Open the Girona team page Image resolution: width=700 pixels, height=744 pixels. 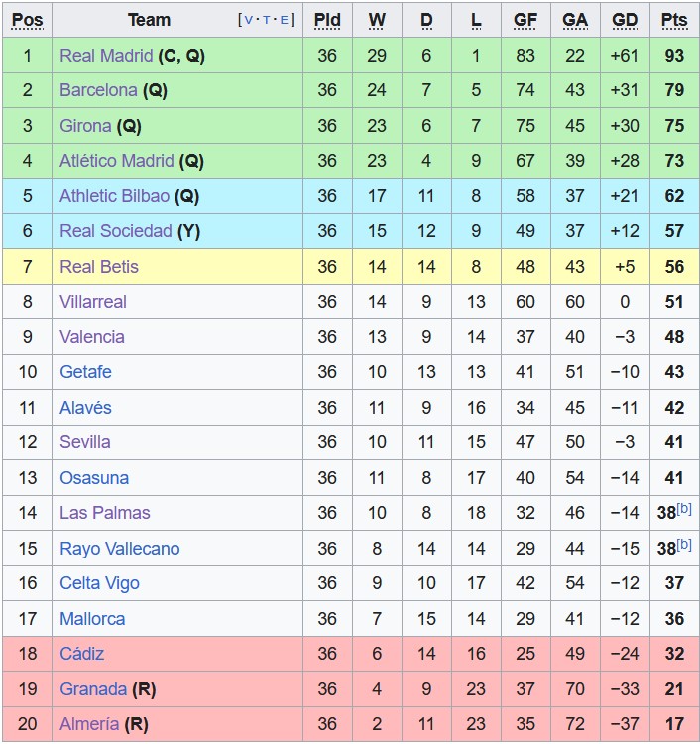coord(85,126)
